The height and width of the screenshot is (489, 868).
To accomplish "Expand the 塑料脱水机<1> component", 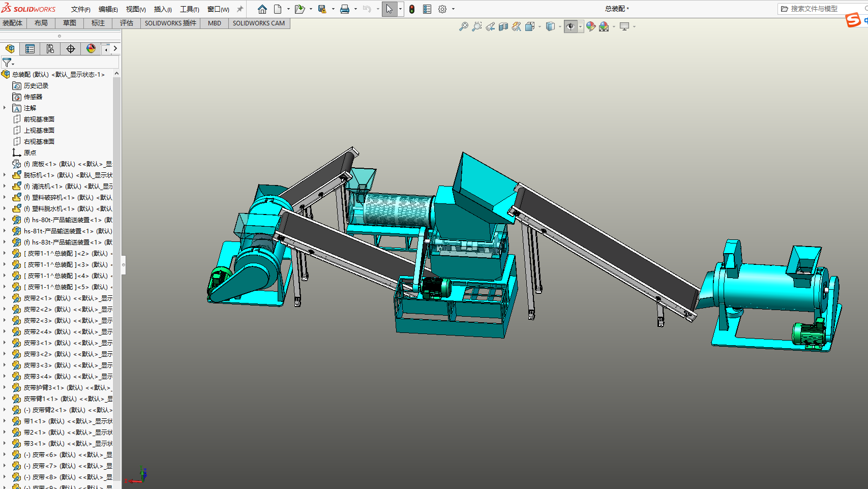I will pos(5,208).
